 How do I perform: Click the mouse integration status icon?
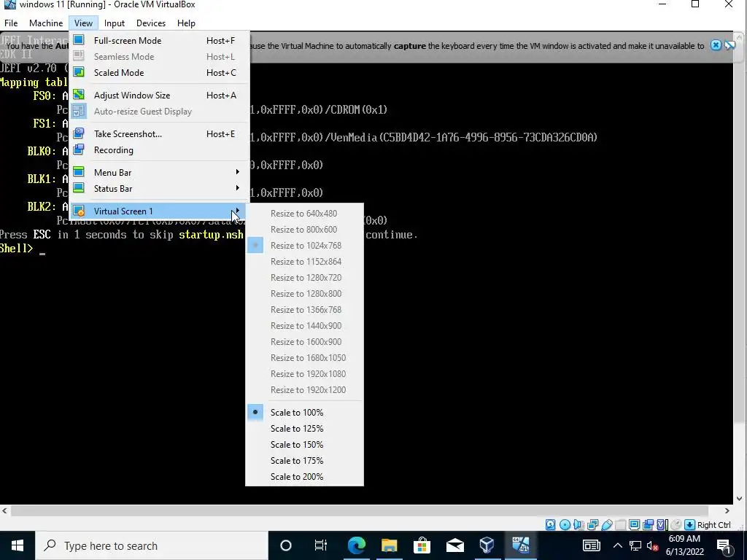676,525
